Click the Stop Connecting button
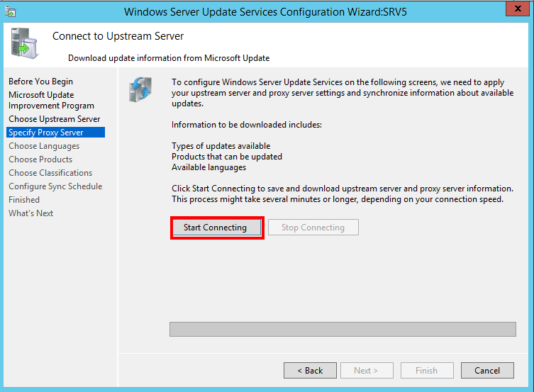The image size is (534, 392). [x=313, y=228]
